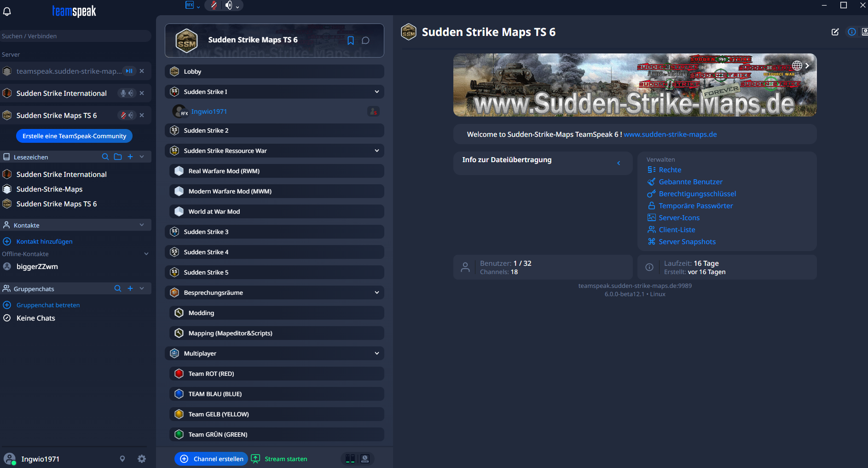The image size is (868, 468).
Task: Collapse the Kontakte section
Action: 142,225
